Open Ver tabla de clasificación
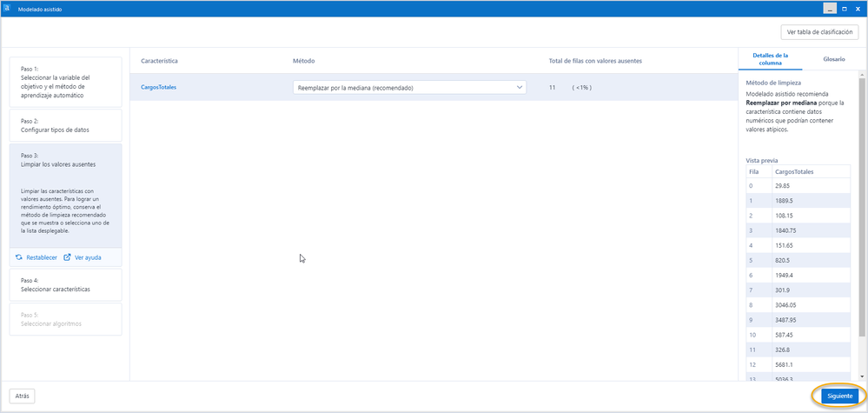The width and height of the screenshot is (868, 413). (820, 32)
